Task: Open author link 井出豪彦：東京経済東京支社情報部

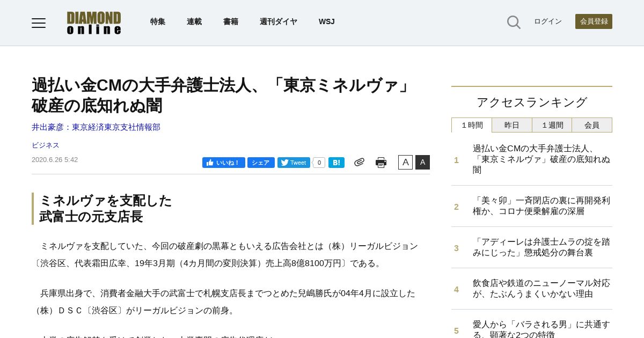Action: click(96, 127)
